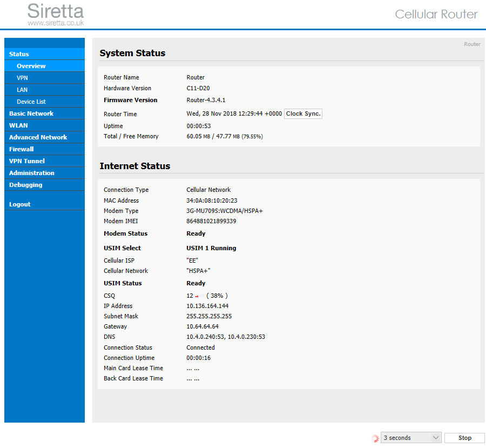Click the Stop refresh button

(x=464, y=438)
